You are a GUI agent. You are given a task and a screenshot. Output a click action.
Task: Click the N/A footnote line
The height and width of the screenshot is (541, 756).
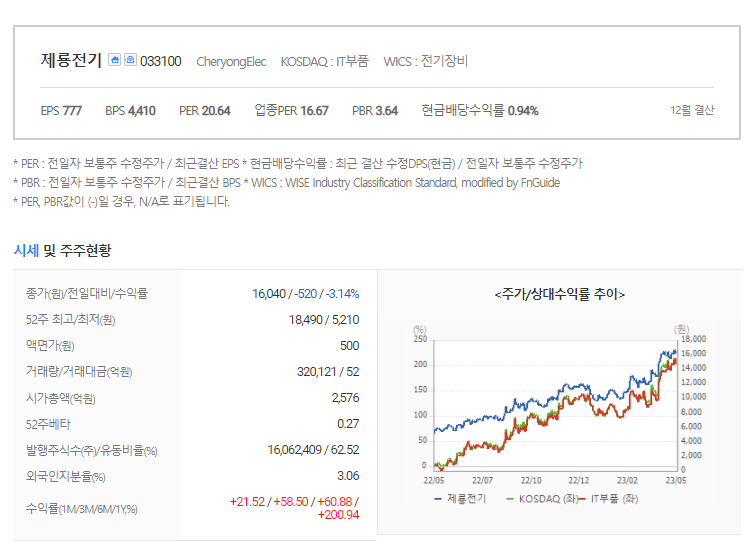coord(122,202)
